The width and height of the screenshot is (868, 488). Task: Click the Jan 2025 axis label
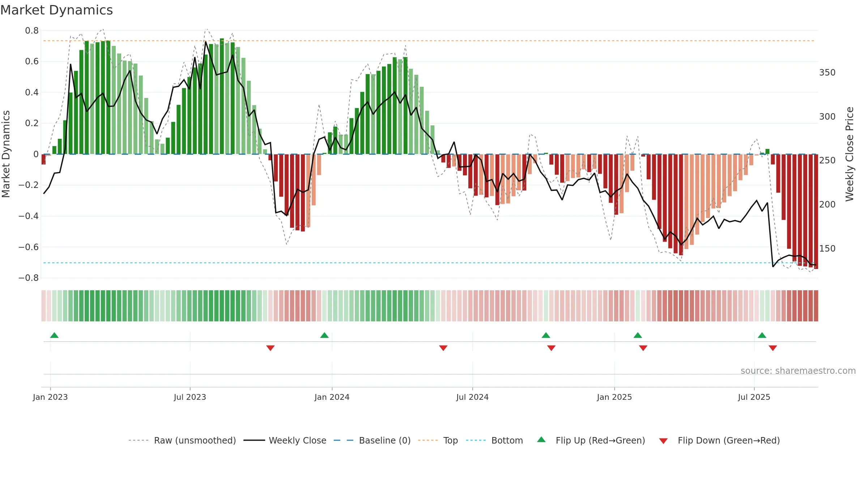click(x=614, y=397)
